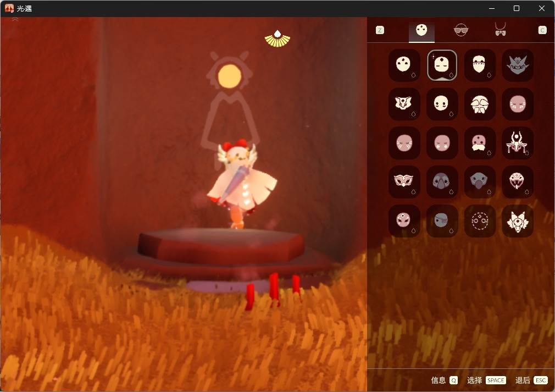Viewport: 555px width, 392px height.
Task: Expand the double-chevron menu at top left
Action: point(15,19)
